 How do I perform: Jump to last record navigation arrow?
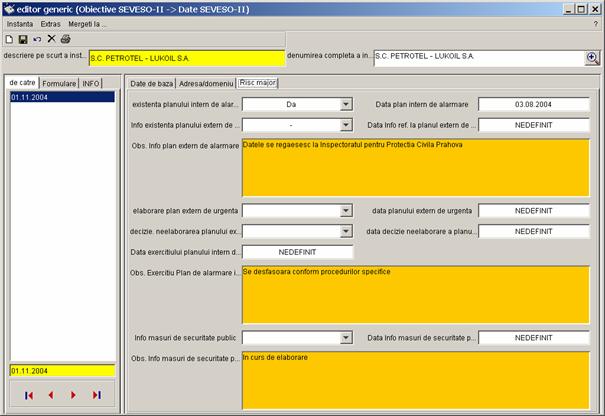[x=96, y=395]
